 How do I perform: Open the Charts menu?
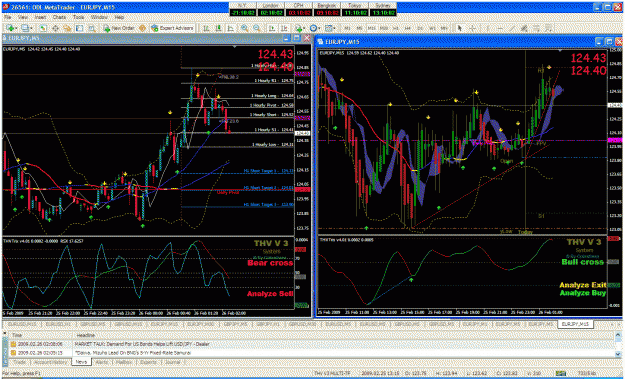pos(59,18)
